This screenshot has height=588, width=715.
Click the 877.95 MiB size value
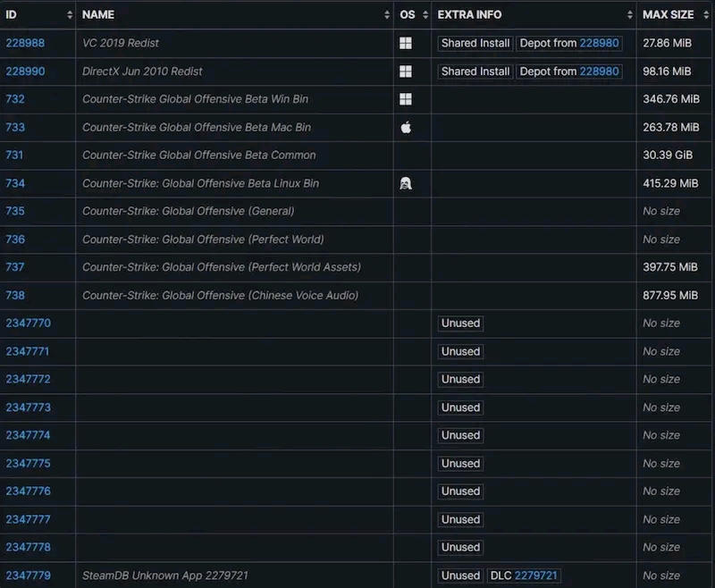click(670, 296)
